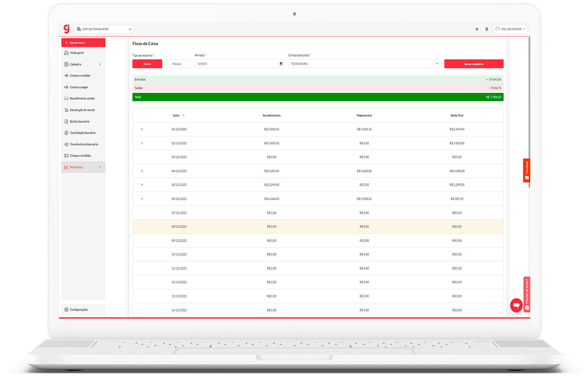Image resolution: width=588 pixels, height=385 pixels.
Task: Open the Contas bancárias TESOURARIA dropdown
Action: coord(365,64)
